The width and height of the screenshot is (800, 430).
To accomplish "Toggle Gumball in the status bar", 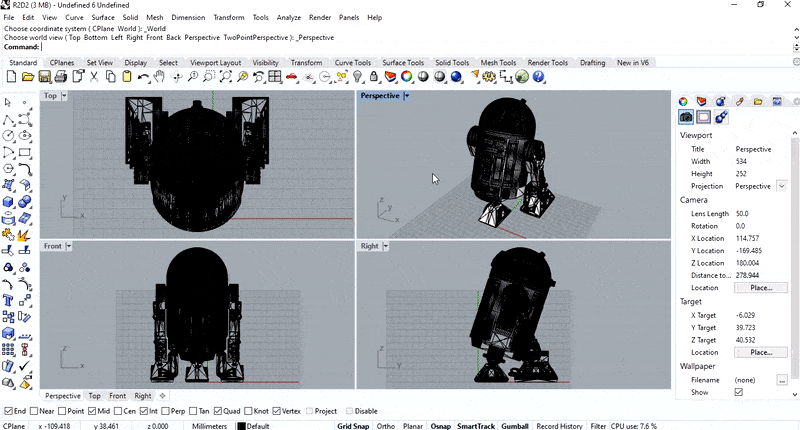I will pos(515,426).
